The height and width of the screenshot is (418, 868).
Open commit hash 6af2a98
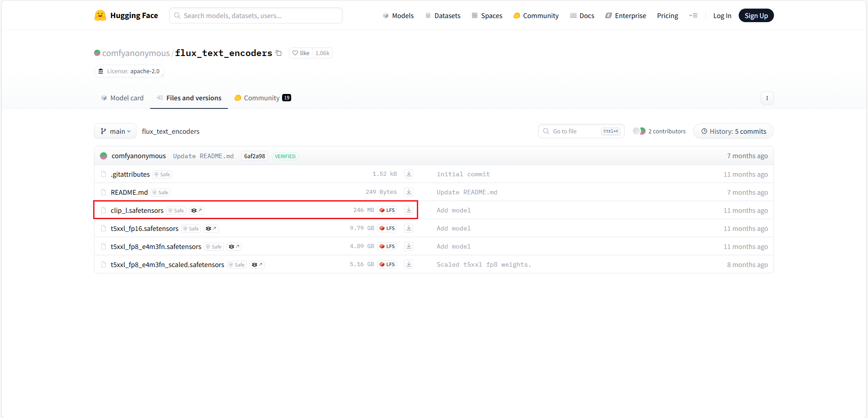tap(255, 156)
